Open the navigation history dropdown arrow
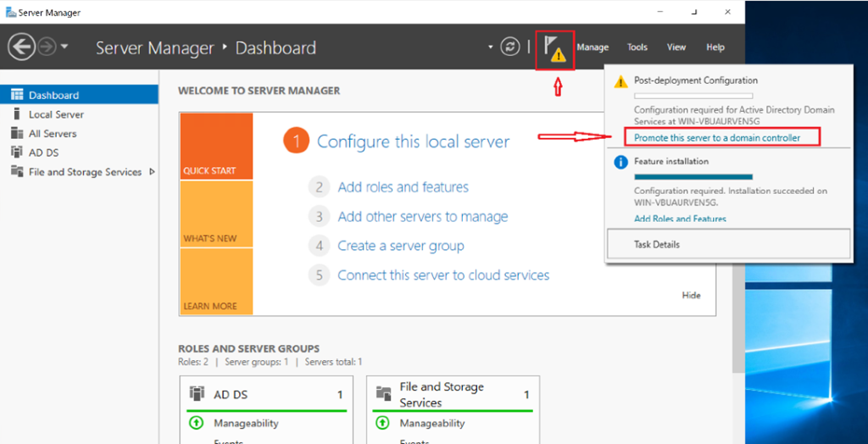 click(64, 47)
